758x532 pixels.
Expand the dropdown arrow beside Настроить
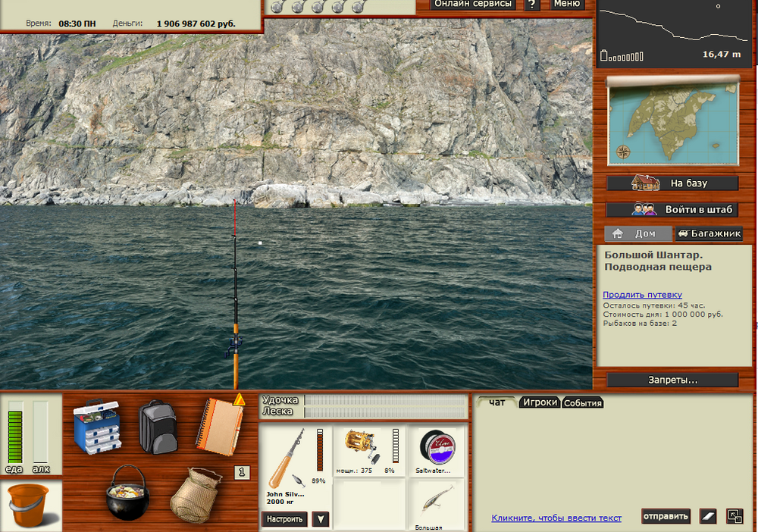point(321,519)
